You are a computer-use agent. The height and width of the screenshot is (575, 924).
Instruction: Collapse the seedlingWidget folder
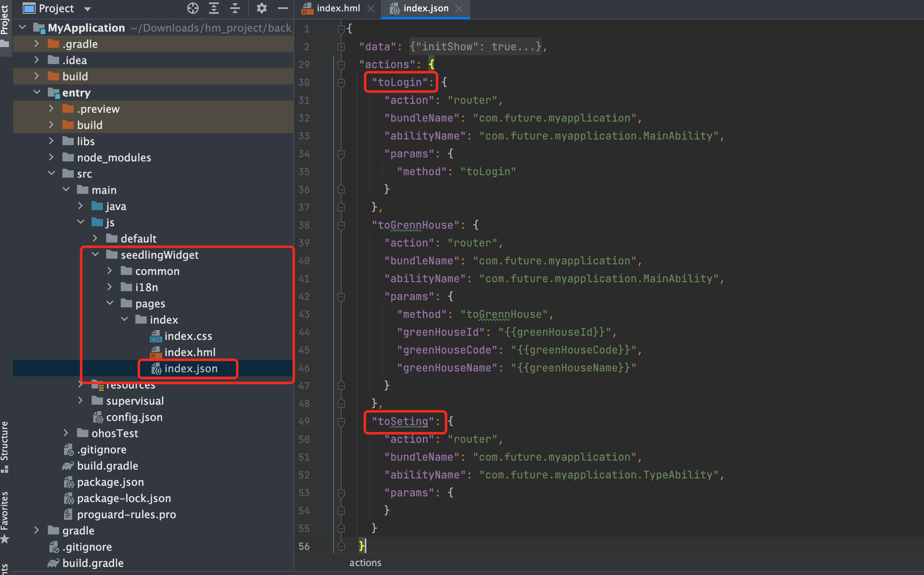(96, 255)
